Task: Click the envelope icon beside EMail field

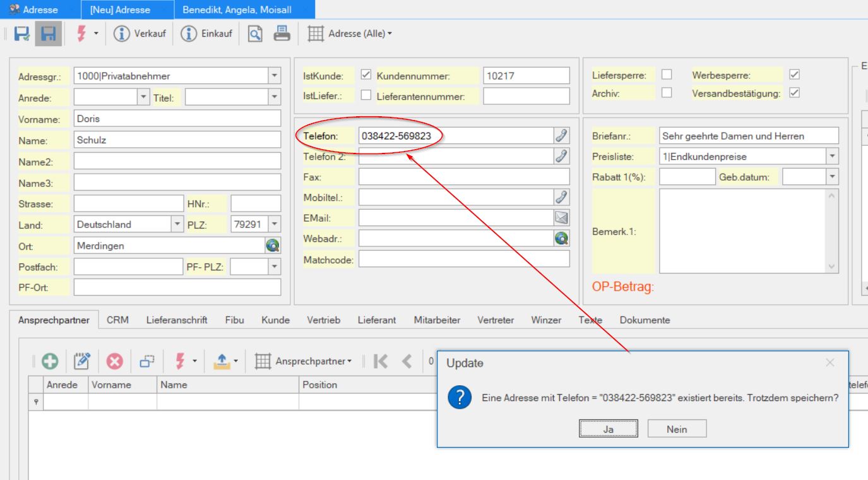Action: [x=561, y=217]
